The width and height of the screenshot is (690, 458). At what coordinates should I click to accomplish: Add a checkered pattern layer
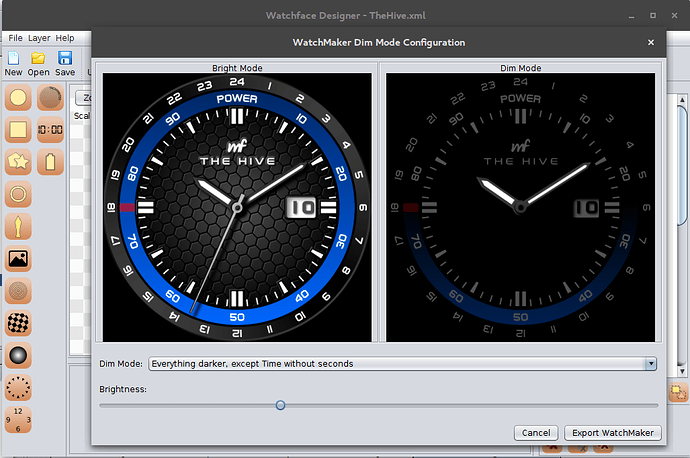tap(18, 323)
